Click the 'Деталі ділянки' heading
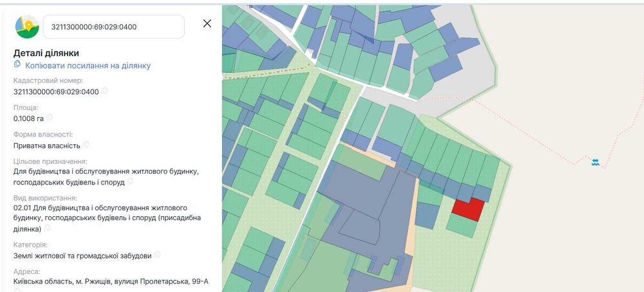This screenshot has width=644, height=292. pos(46,53)
